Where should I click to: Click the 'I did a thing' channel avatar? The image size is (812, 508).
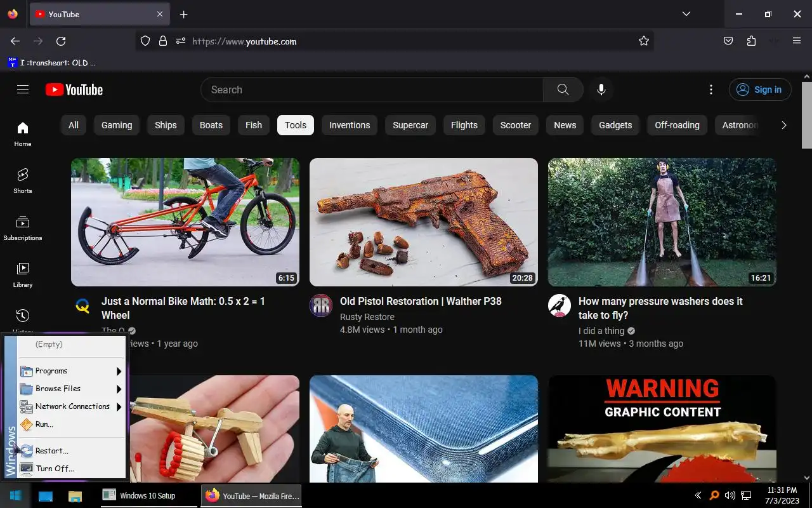click(560, 306)
